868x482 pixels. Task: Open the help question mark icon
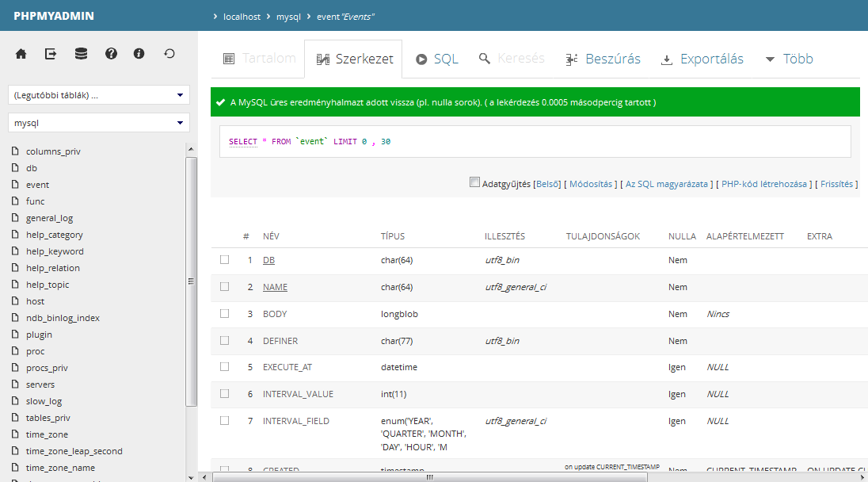(111, 54)
